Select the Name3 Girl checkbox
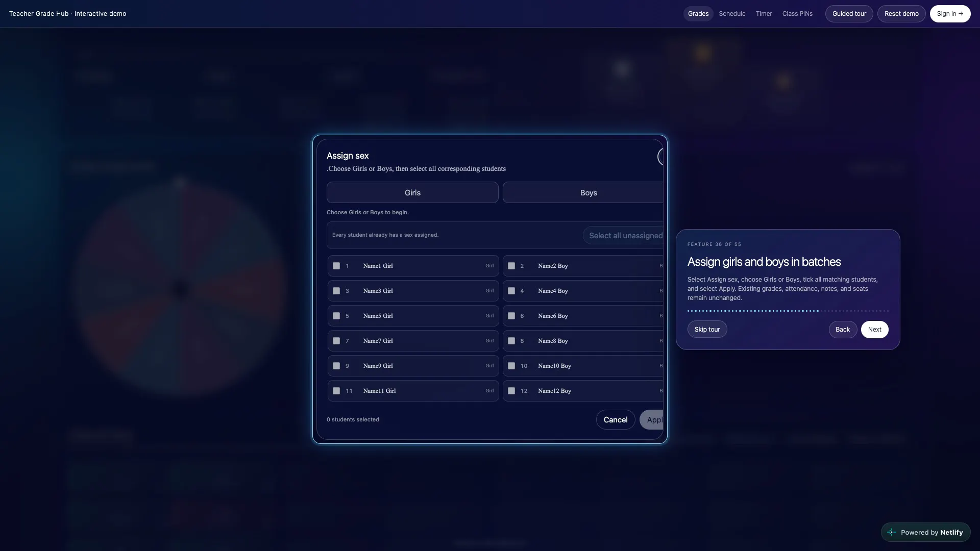Screen dimensions: 980x551 [336, 291]
